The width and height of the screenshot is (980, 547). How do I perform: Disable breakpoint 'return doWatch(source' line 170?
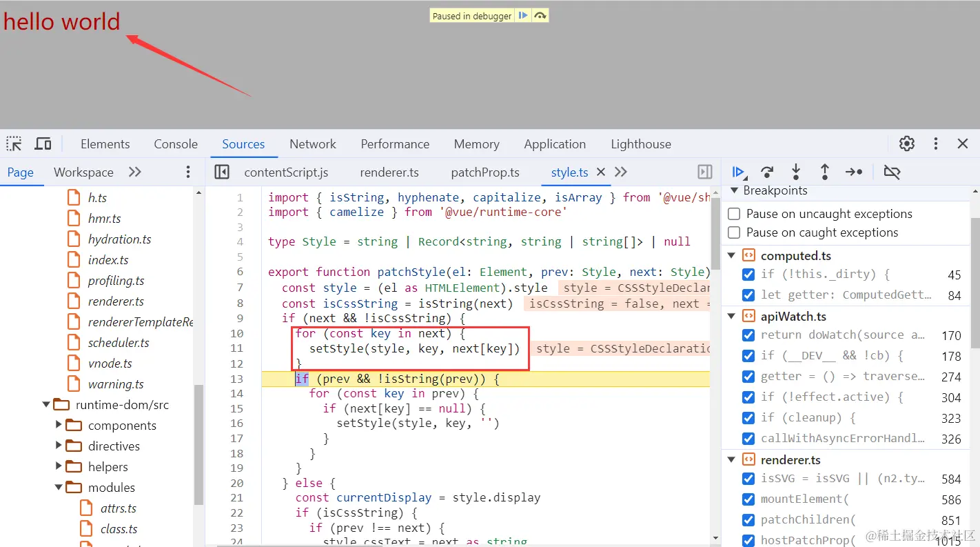pyautogui.click(x=748, y=335)
